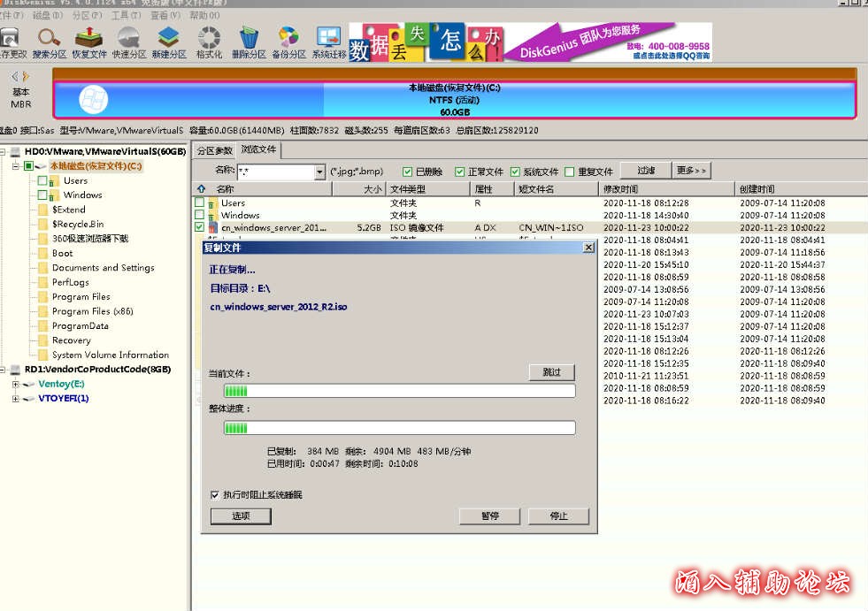Viewport: 868px width, 611px height.
Task: Expand the Ventoy(E:) tree node
Action: pos(16,384)
